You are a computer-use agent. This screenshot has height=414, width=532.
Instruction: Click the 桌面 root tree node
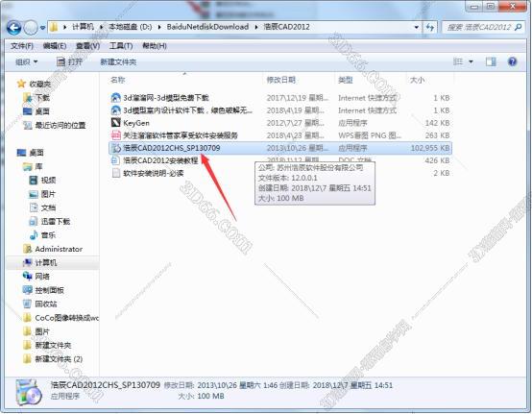pos(36,153)
